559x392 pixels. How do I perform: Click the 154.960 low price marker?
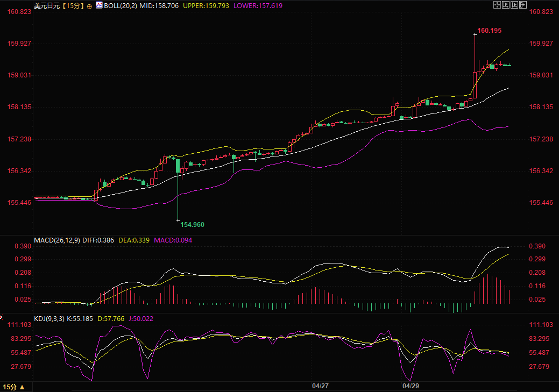(192, 224)
